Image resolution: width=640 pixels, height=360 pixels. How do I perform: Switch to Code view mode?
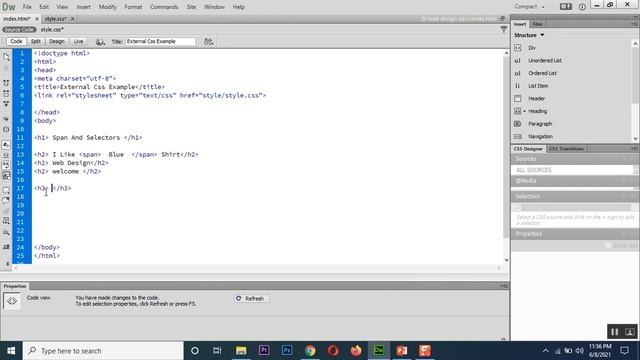point(16,41)
